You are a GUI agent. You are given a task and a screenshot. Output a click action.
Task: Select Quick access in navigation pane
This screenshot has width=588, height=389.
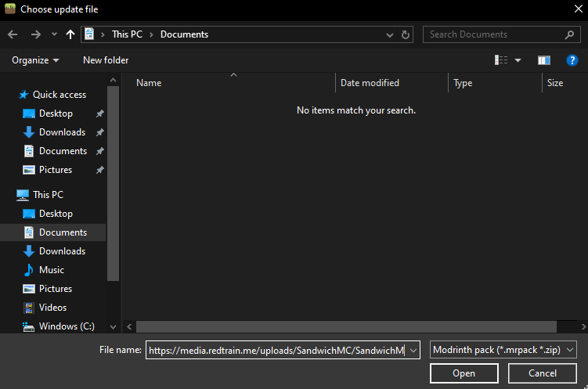point(60,95)
